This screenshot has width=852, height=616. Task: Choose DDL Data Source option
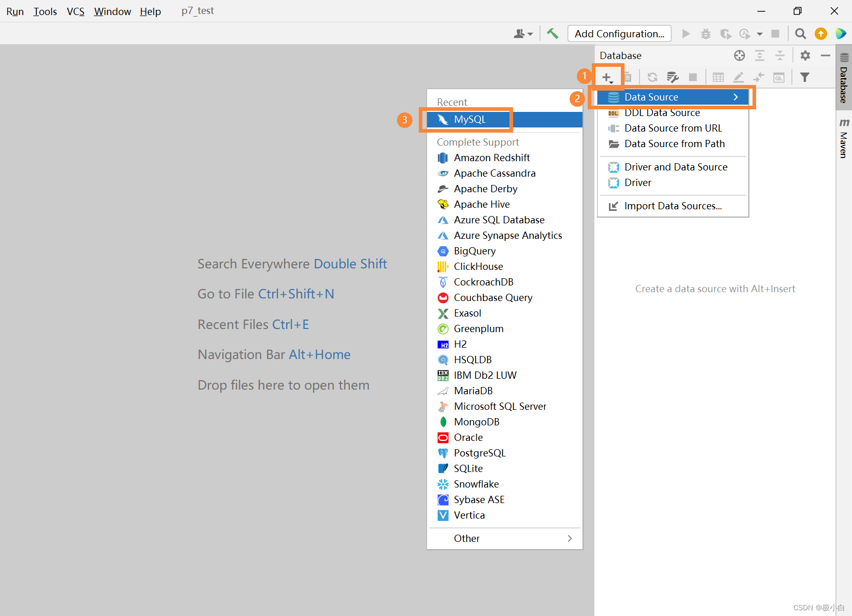point(673,112)
